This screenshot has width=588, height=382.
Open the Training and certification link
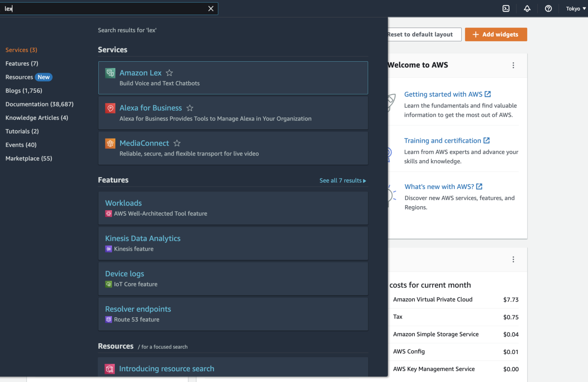click(443, 140)
